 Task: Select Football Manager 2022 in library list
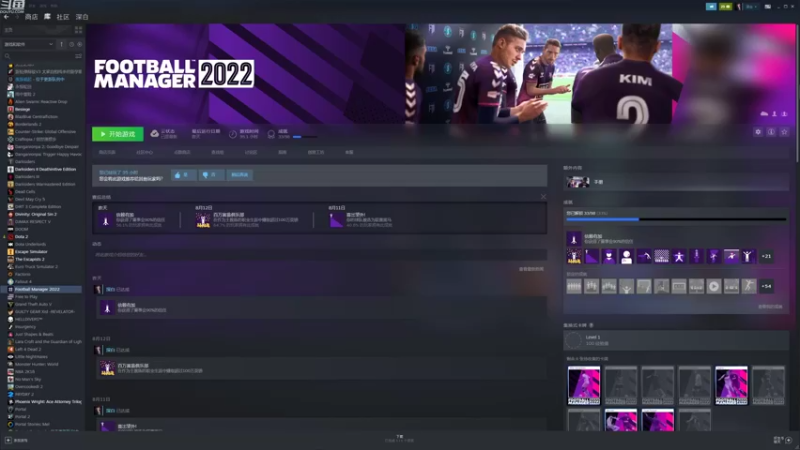pyautogui.click(x=43, y=289)
